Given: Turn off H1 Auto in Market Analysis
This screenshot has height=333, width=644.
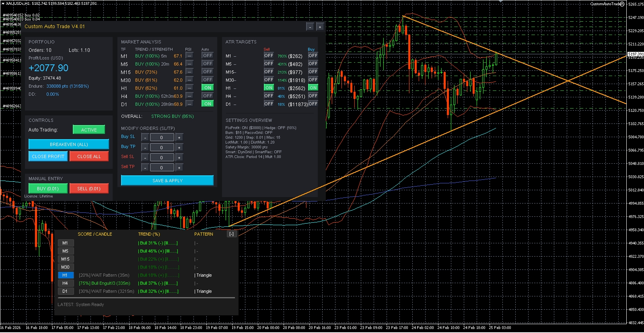Looking at the screenshot, I should [x=208, y=88].
